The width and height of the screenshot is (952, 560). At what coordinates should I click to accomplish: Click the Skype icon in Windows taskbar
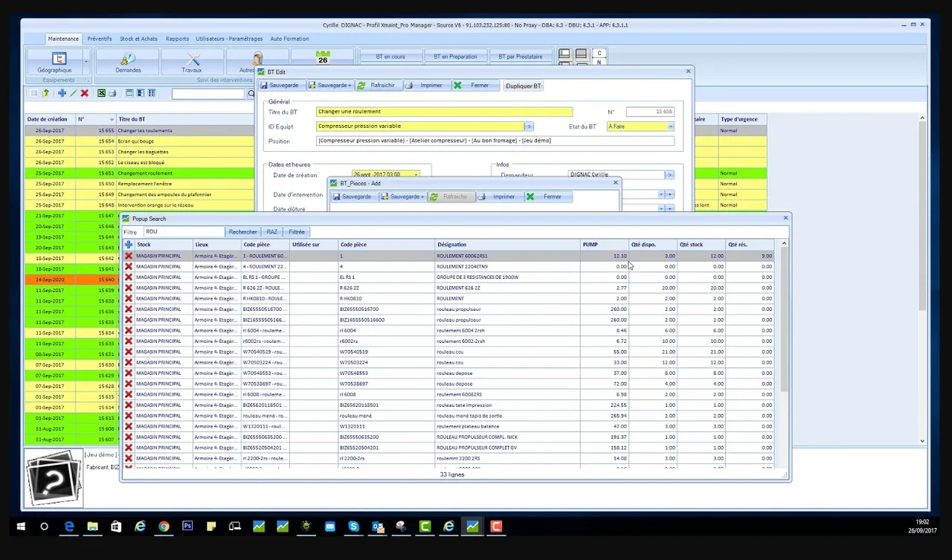(353, 527)
